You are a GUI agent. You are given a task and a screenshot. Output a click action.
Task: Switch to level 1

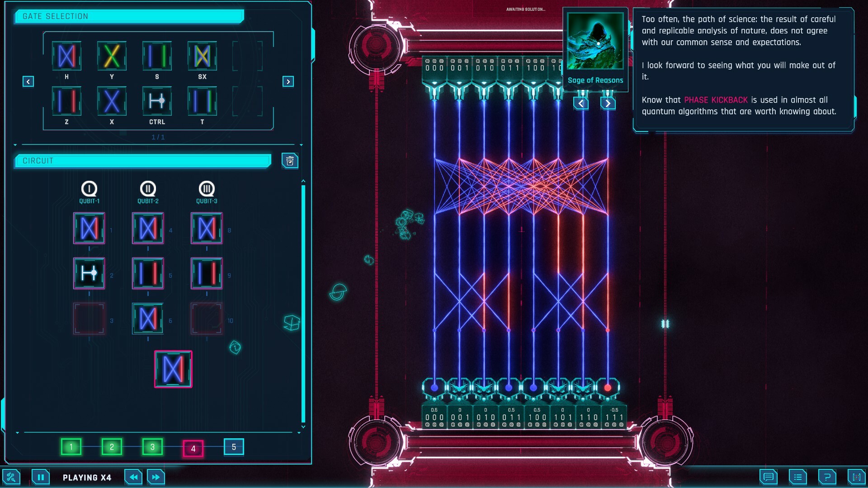(x=71, y=446)
